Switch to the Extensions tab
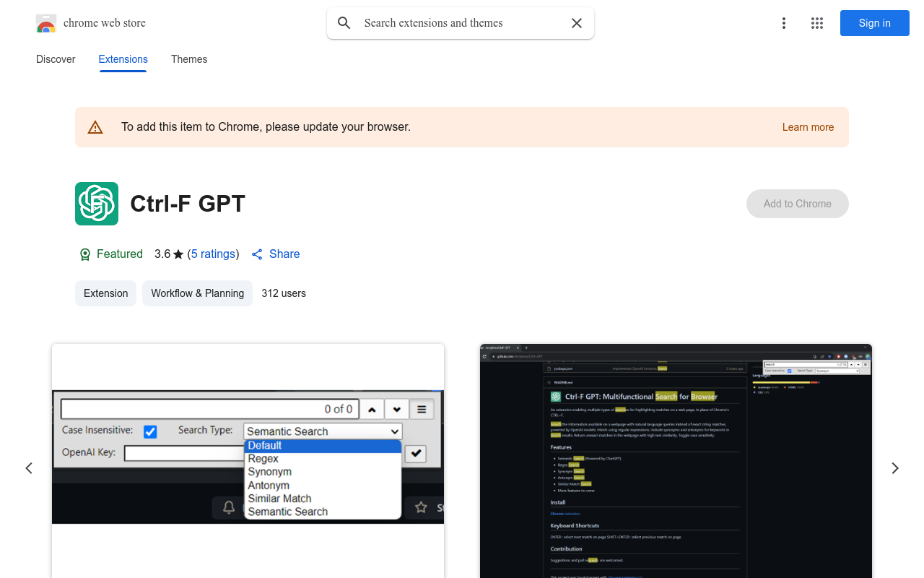 123,59
